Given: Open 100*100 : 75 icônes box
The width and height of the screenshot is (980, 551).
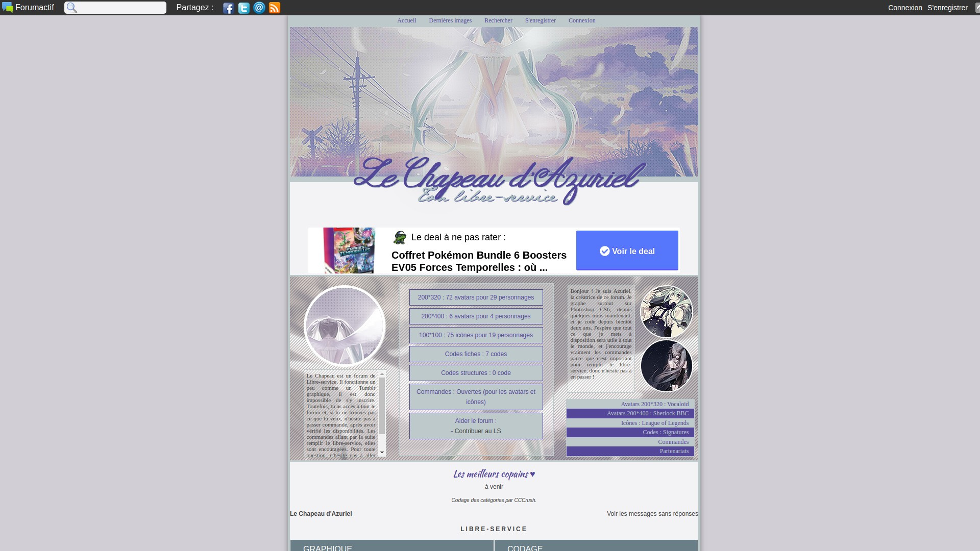Looking at the screenshot, I should point(476,335).
